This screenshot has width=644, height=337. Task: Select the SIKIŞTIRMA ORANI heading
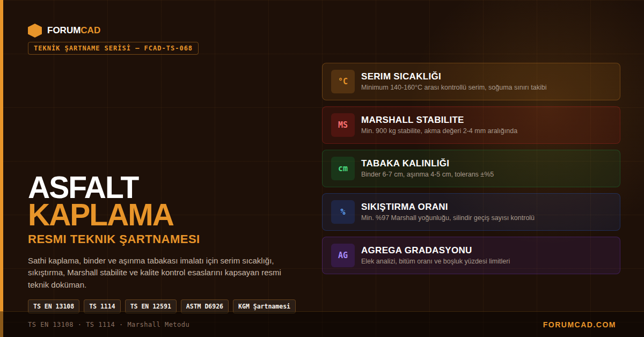404,207
